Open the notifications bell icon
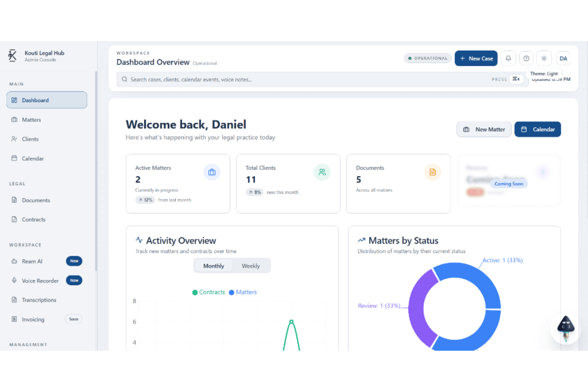 [508, 58]
